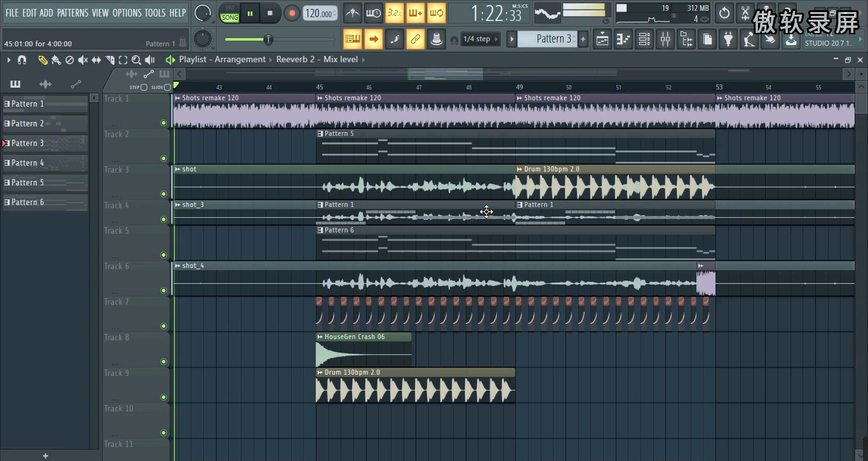Screen dimensions: 868x461
Task: Open the Pattern 3 selector dropdown
Action: [548, 39]
